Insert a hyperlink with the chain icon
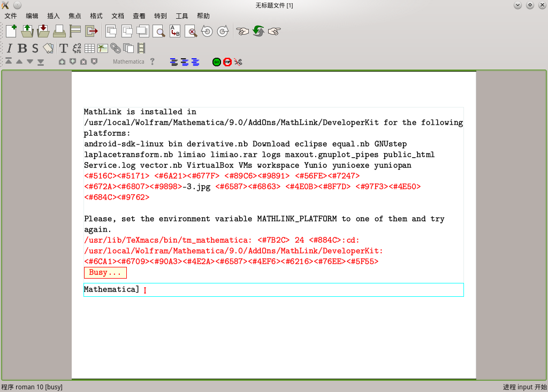This screenshot has height=392, width=548. point(116,48)
